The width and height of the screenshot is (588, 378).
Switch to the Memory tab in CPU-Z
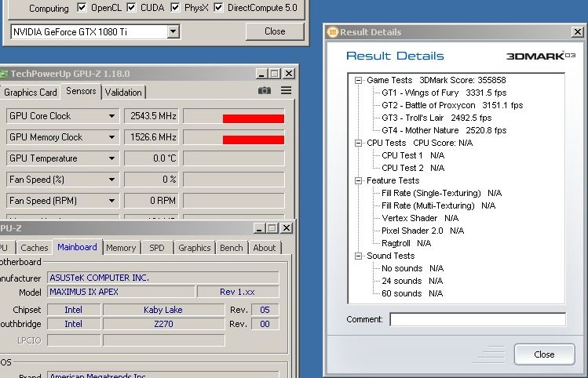pos(121,248)
